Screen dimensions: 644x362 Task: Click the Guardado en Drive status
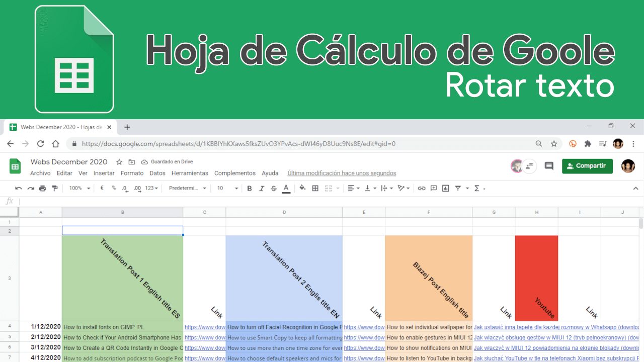pos(167,162)
